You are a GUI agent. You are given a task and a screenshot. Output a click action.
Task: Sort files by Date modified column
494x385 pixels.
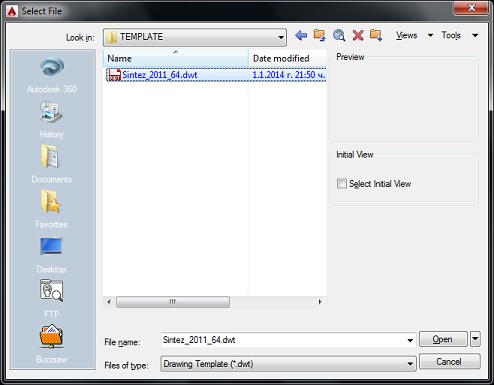pos(287,58)
